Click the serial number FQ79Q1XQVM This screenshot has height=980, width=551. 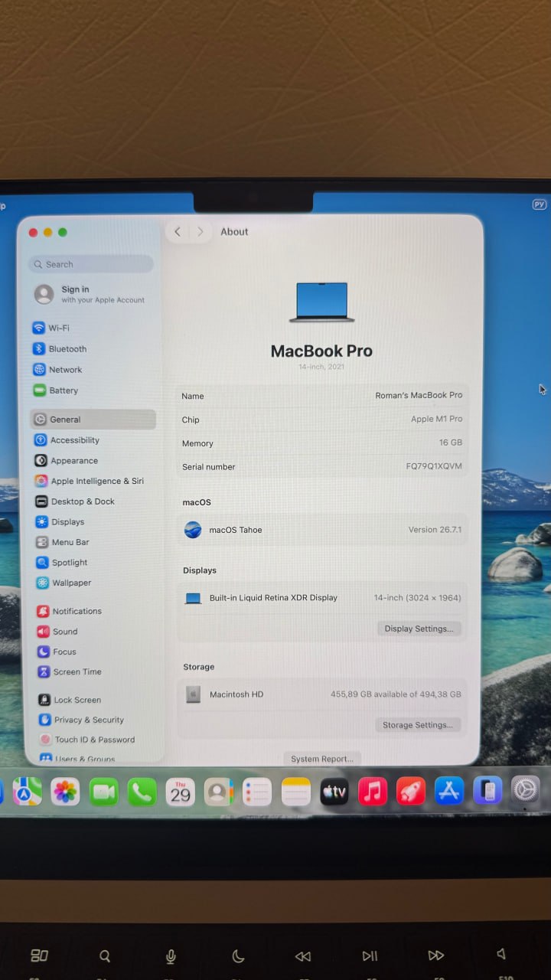click(434, 466)
